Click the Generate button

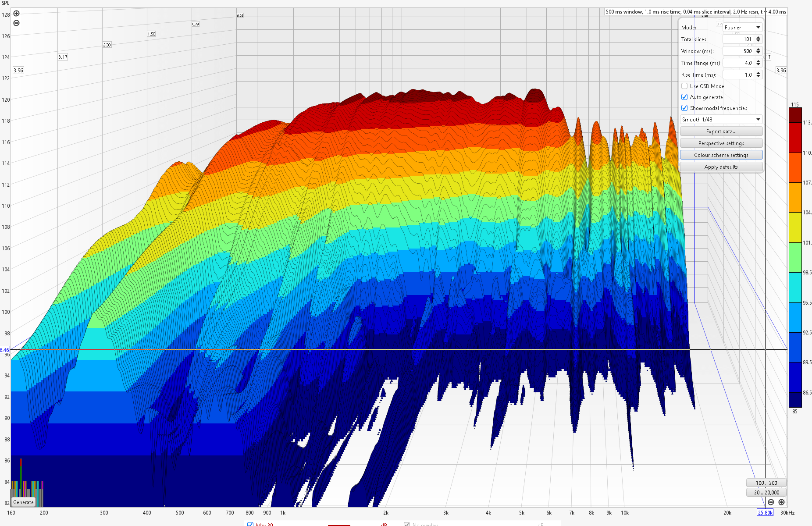point(23,502)
